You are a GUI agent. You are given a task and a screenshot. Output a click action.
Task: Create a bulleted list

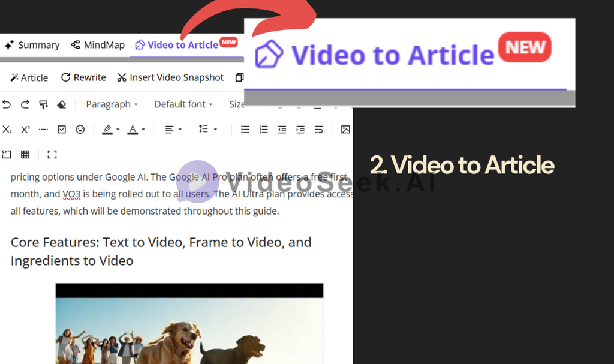click(245, 130)
